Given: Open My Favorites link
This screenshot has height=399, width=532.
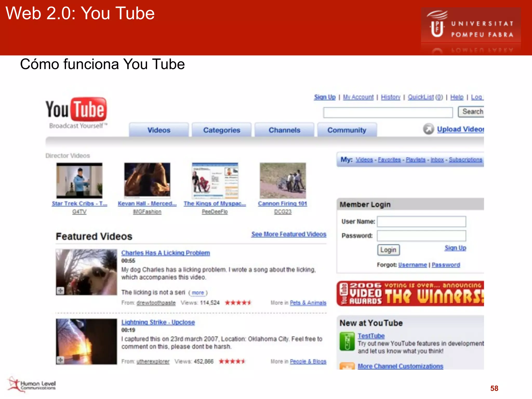Looking at the screenshot, I should point(389,159).
